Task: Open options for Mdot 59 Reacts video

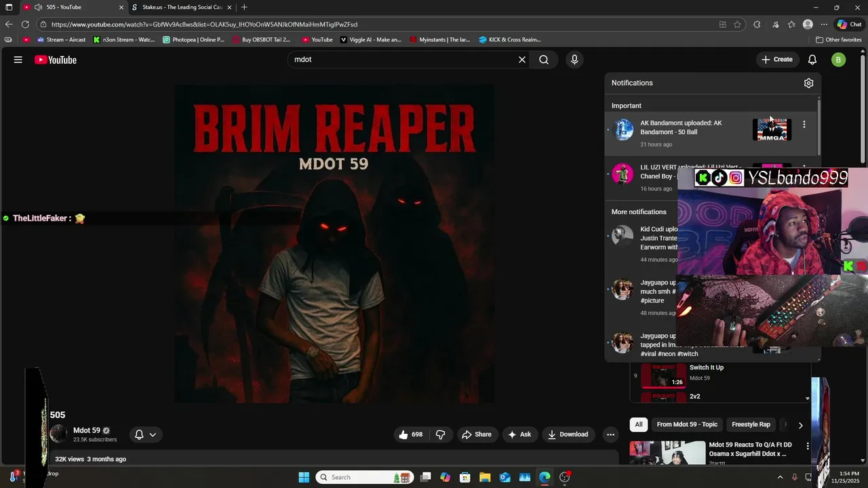Action: coord(808,446)
